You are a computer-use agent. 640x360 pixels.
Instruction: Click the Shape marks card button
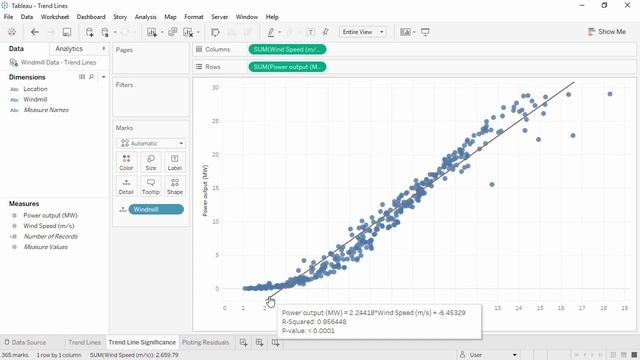175,187
